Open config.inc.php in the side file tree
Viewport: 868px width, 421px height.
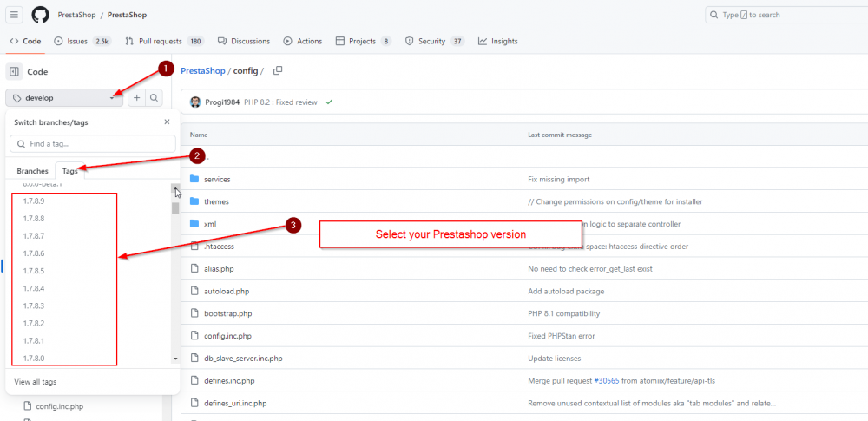60,406
